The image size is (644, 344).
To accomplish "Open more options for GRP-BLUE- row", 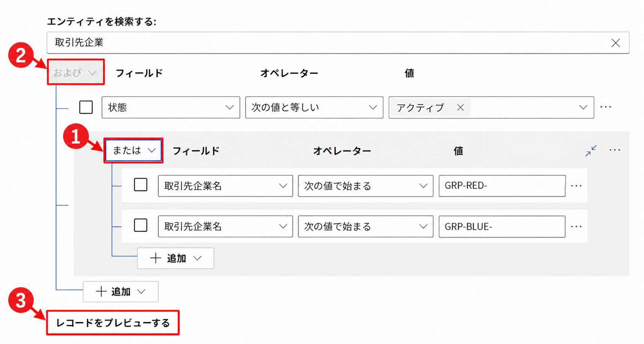I will pyautogui.click(x=576, y=226).
